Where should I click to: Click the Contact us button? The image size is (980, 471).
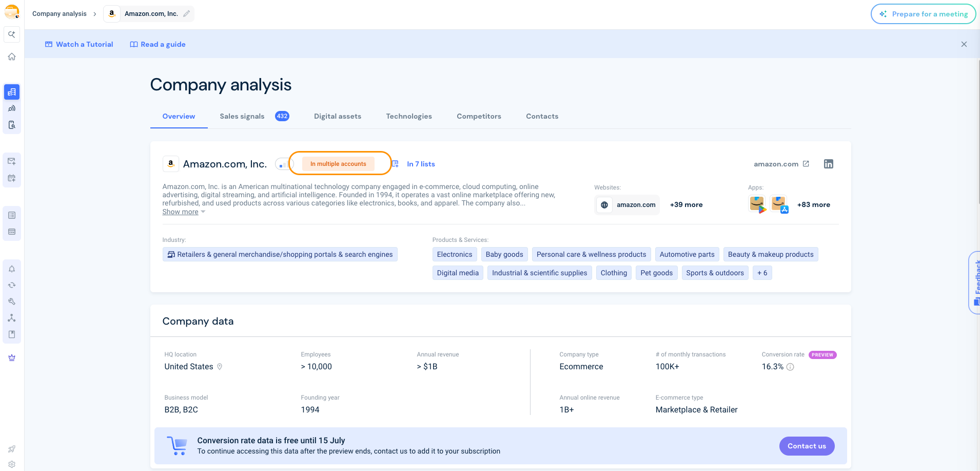(x=807, y=446)
